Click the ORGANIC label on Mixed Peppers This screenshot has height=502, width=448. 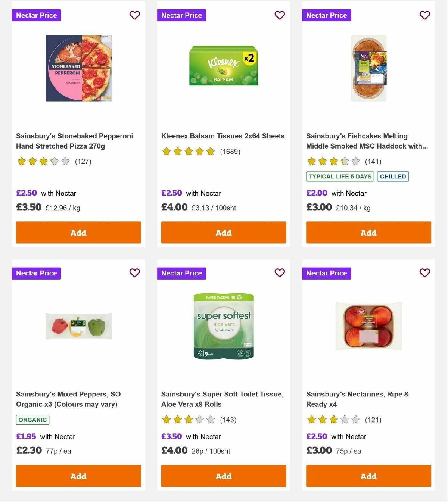32,420
